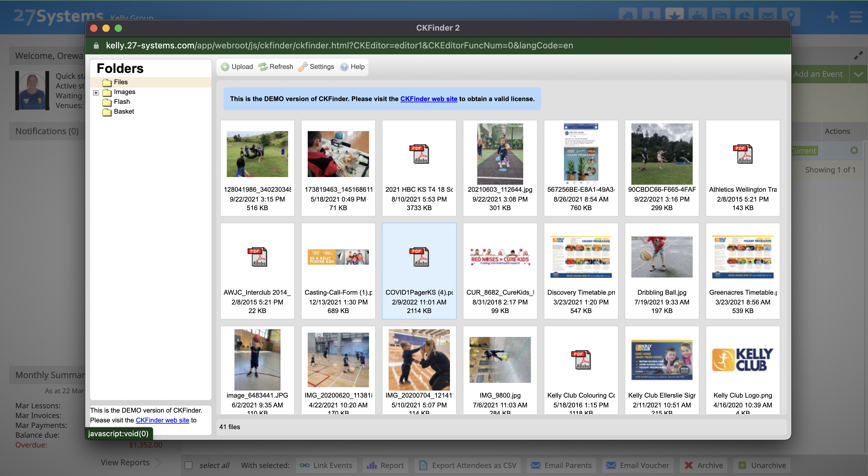The height and width of the screenshot is (476, 868).
Task: Click the Help question mark icon
Action: coord(344,67)
